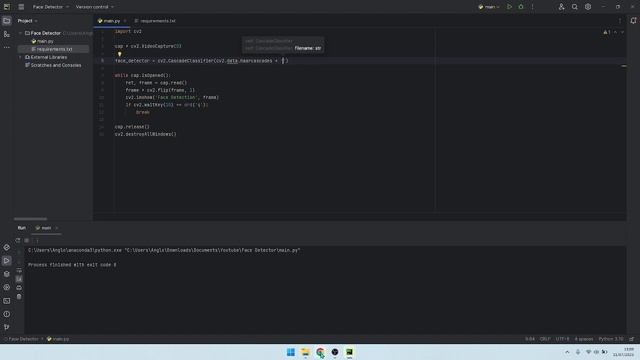Open Code With Me icon
This screenshot has width=640, height=360.
pyautogui.click(x=561, y=7)
